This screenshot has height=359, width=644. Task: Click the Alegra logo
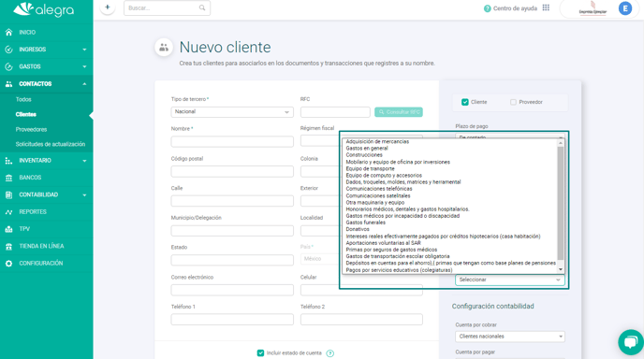[x=44, y=9]
